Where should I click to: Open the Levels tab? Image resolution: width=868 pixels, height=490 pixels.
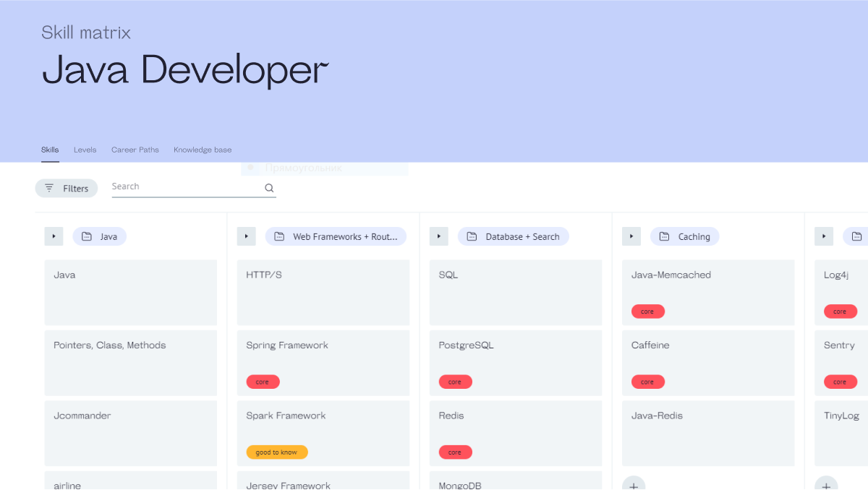[85, 150]
